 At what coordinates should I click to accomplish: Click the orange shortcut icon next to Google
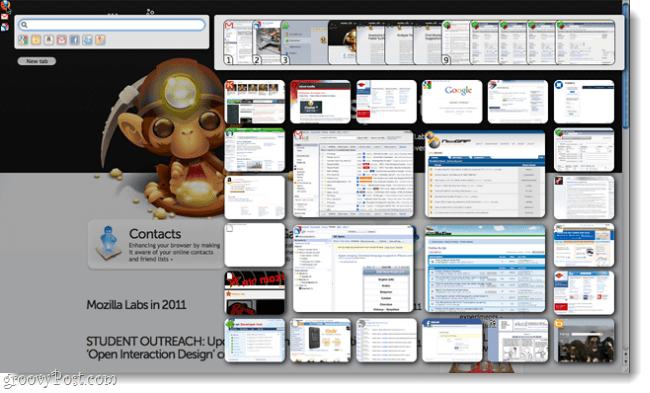pyautogui.click(x=36, y=40)
